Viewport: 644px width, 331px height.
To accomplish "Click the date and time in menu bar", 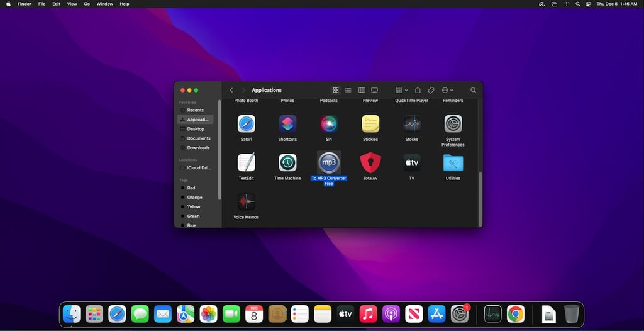I will (x=616, y=4).
